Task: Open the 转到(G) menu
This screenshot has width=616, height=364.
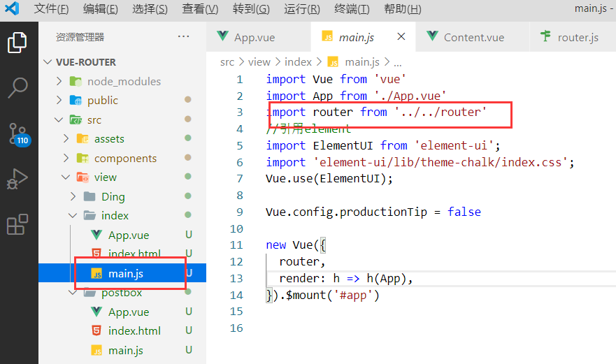Action: pos(251,8)
